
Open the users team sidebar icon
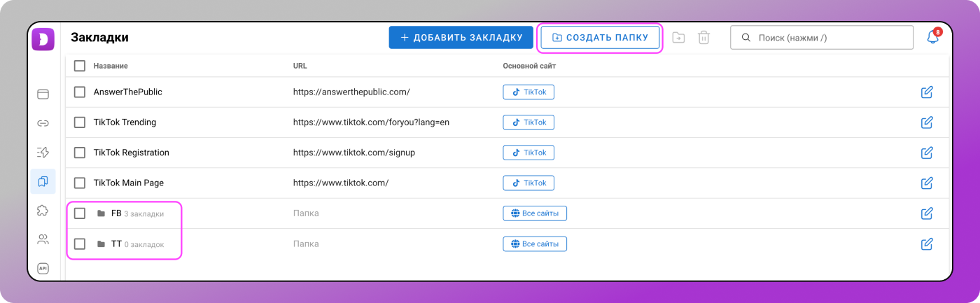click(x=43, y=239)
